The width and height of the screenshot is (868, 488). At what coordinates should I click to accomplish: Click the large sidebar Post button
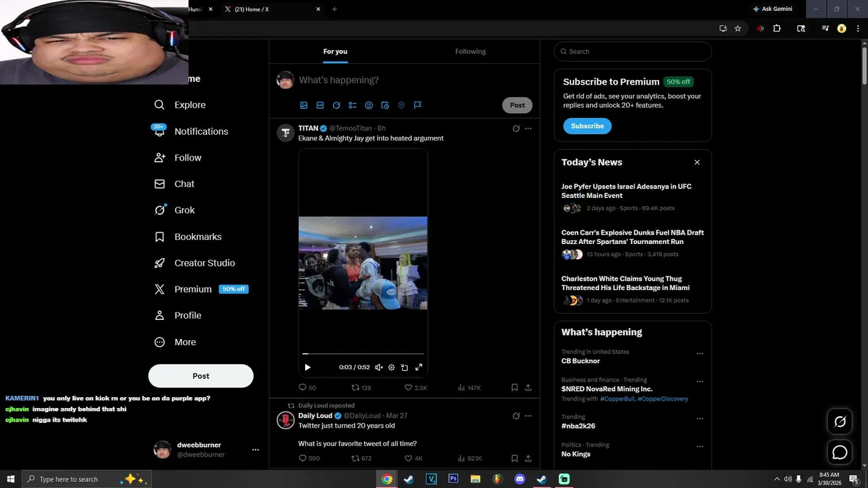(201, 376)
